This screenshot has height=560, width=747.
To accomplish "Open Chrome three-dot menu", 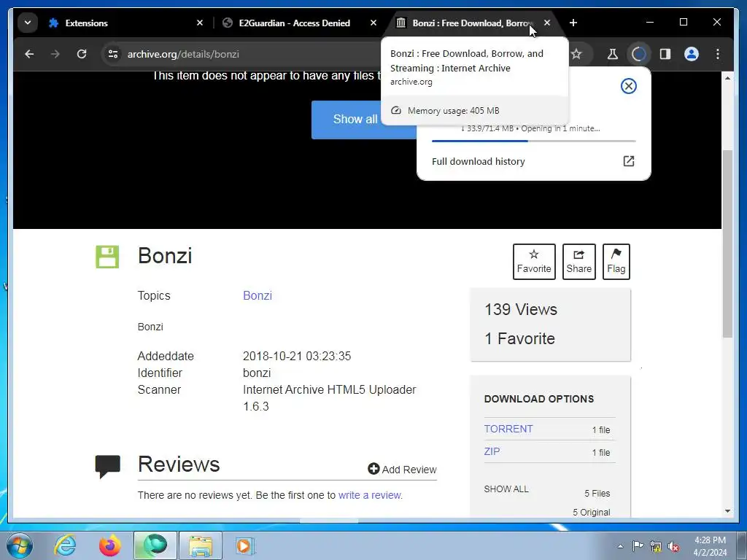I will pyautogui.click(x=718, y=54).
